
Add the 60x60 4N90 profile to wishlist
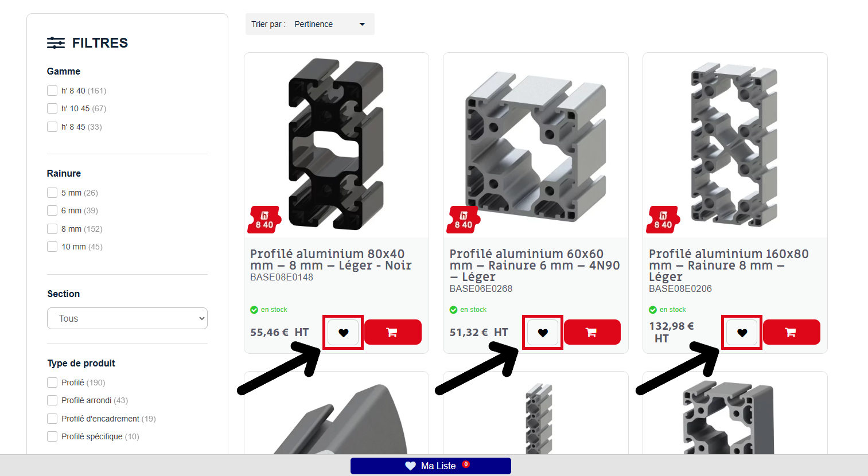[543, 332]
